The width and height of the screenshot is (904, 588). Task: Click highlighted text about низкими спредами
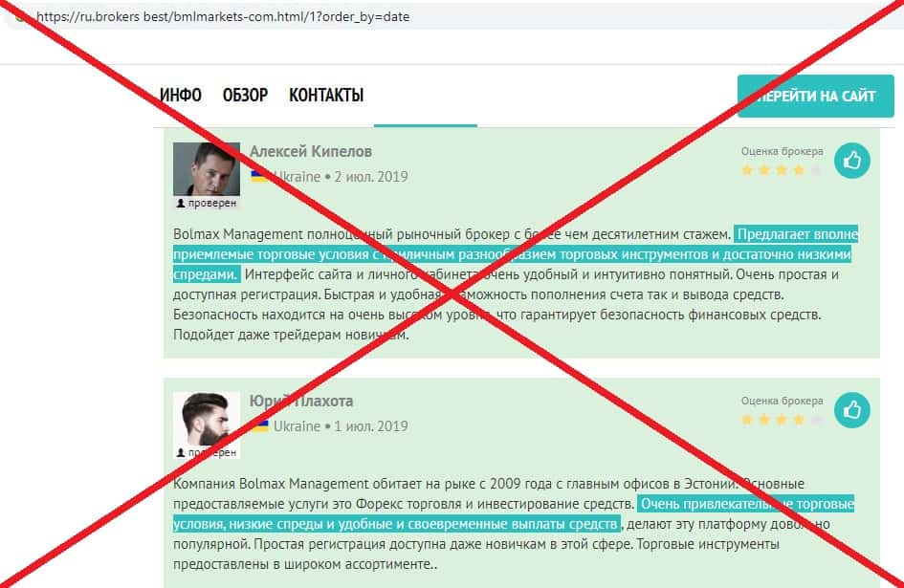click(x=512, y=254)
